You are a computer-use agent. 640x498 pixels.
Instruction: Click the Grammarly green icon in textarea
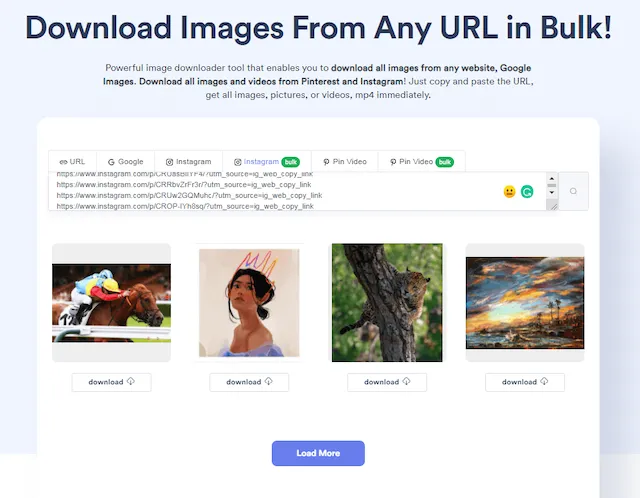pos(527,191)
